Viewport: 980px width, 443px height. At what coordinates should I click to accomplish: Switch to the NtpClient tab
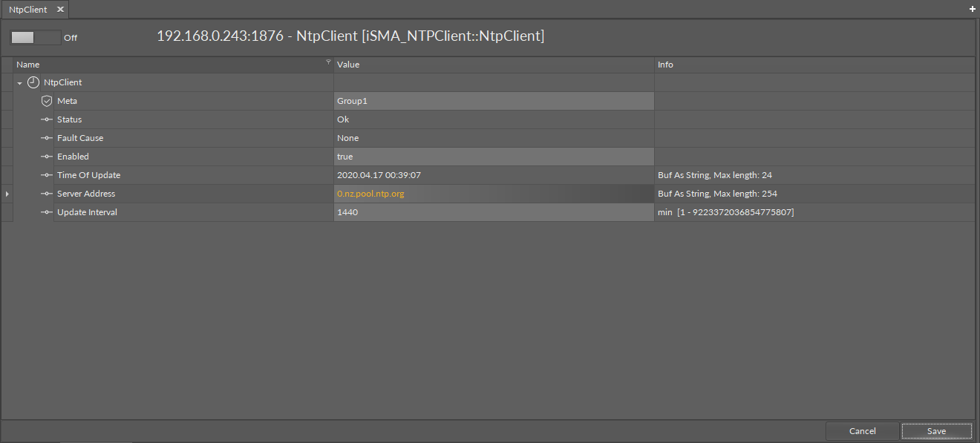(x=28, y=10)
